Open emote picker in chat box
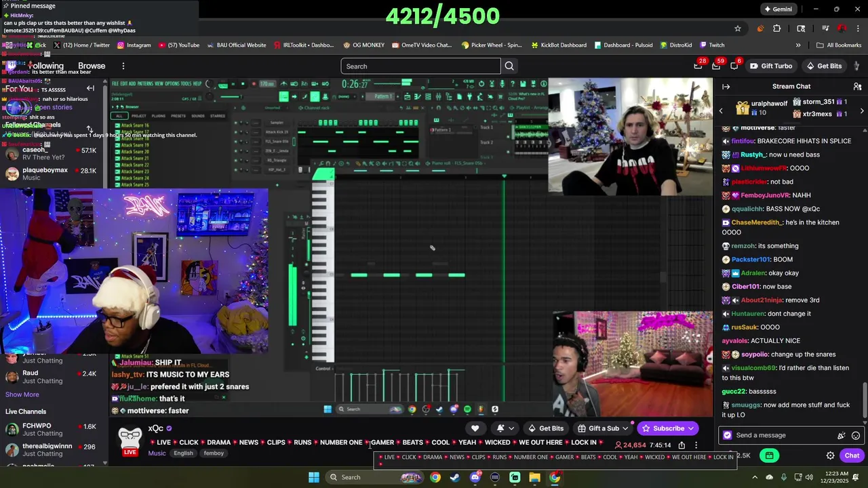Image resolution: width=868 pixels, height=488 pixels. click(856, 436)
